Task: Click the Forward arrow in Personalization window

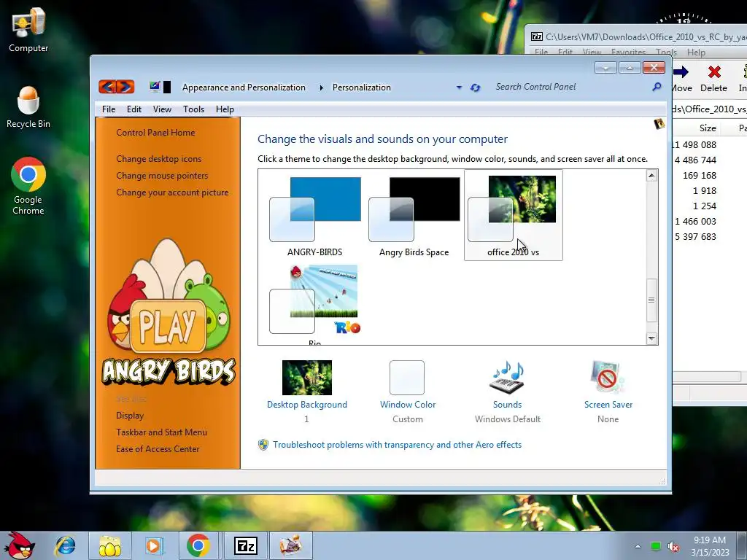Action: point(125,87)
